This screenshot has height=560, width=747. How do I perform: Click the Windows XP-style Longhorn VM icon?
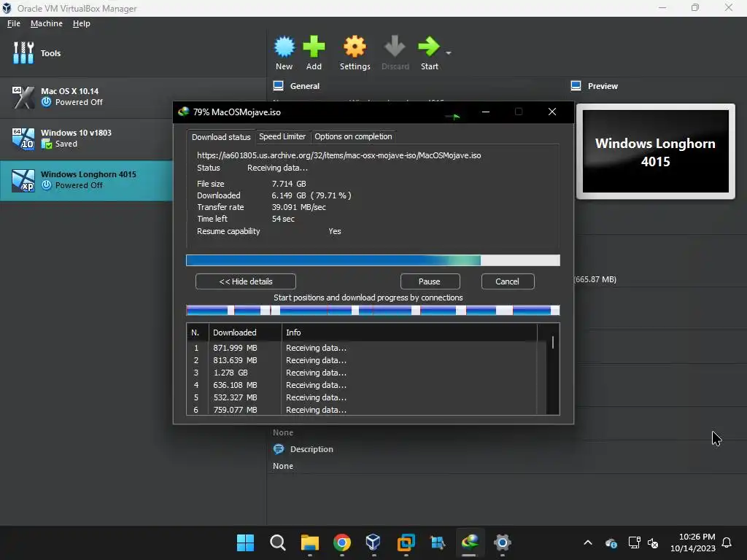pyautogui.click(x=23, y=181)
